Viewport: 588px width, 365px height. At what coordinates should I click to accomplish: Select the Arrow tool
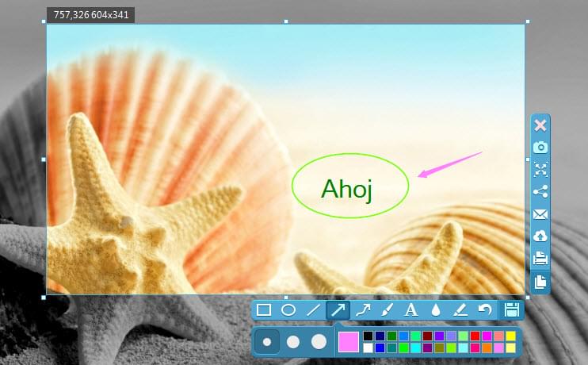(338, 310)
